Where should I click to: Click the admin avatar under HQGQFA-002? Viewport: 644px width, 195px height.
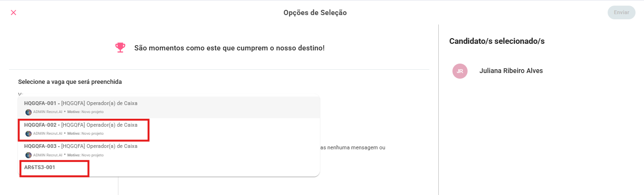pyautogui.click(x=28, y=133)
